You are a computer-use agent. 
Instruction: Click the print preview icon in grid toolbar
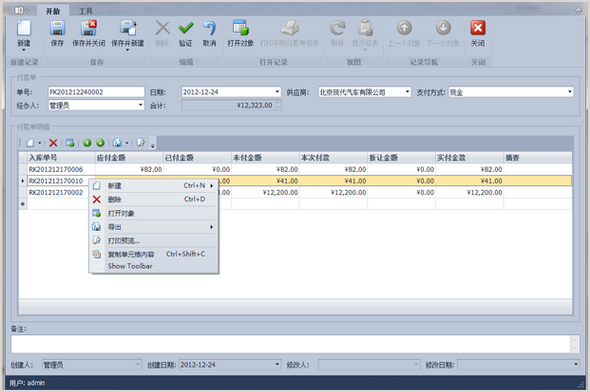tap(141, 143)
